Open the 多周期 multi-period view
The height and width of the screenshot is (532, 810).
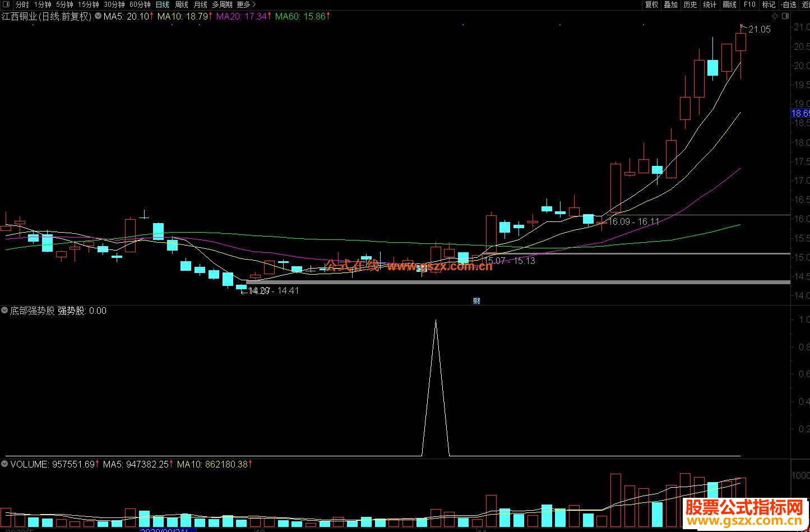[x=222, y=4]
